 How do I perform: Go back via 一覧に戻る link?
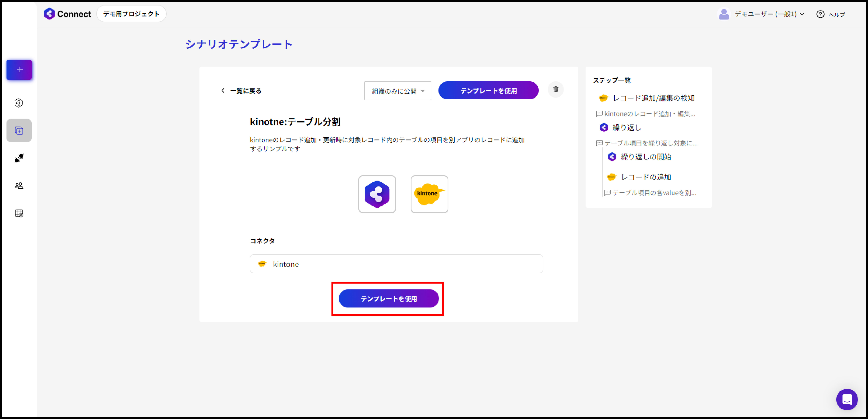click(246, 91)
